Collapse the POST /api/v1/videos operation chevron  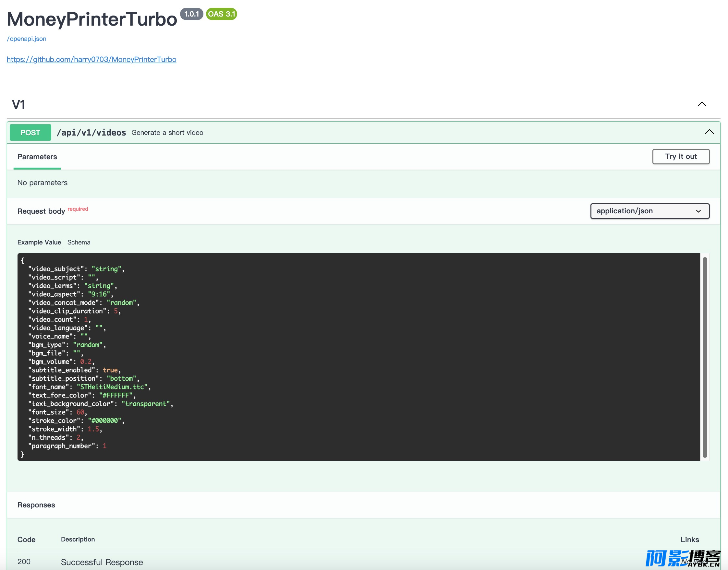[709, 132]
